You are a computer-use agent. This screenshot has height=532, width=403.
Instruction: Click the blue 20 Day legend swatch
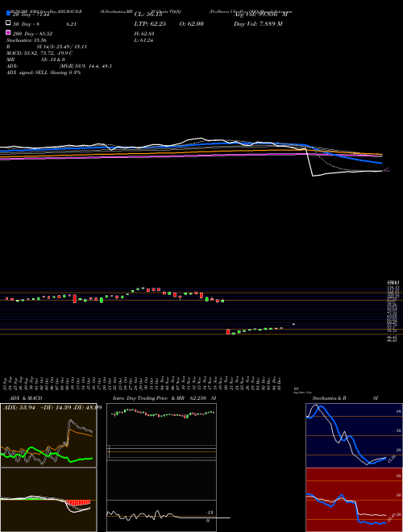[x=9, y=14]
